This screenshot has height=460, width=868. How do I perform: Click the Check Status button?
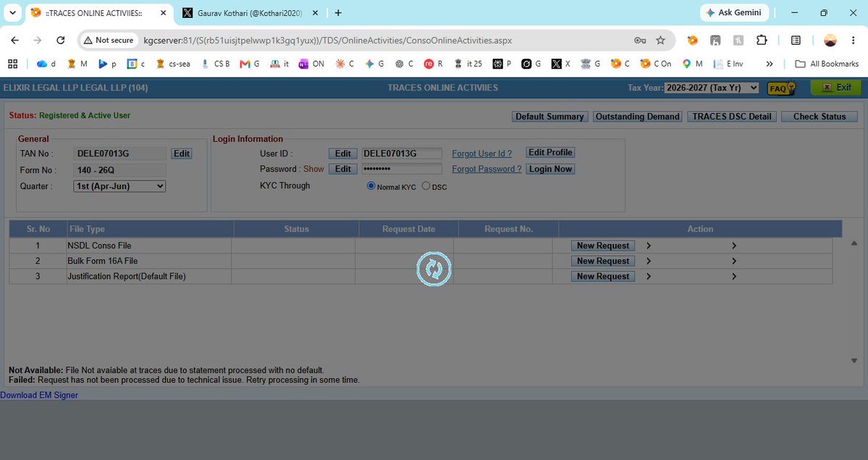(819, 117)
